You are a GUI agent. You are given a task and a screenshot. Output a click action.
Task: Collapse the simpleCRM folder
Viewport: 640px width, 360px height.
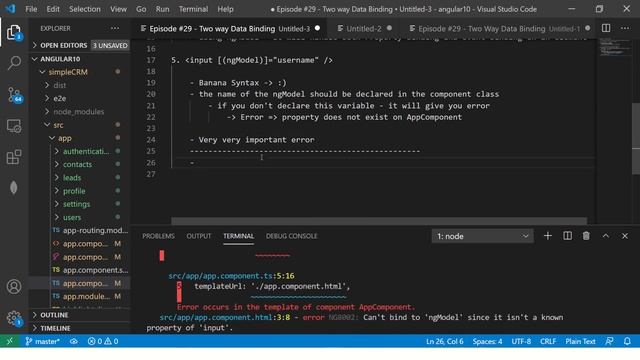click(80, 72)
